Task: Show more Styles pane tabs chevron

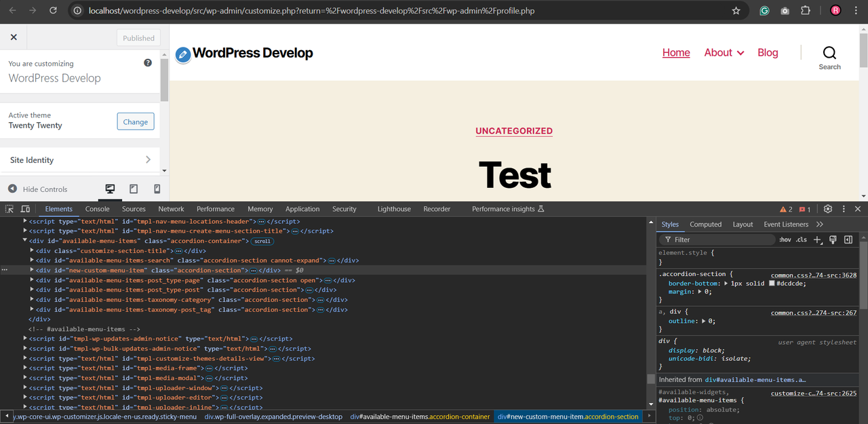Action: [x=820, y=225]
